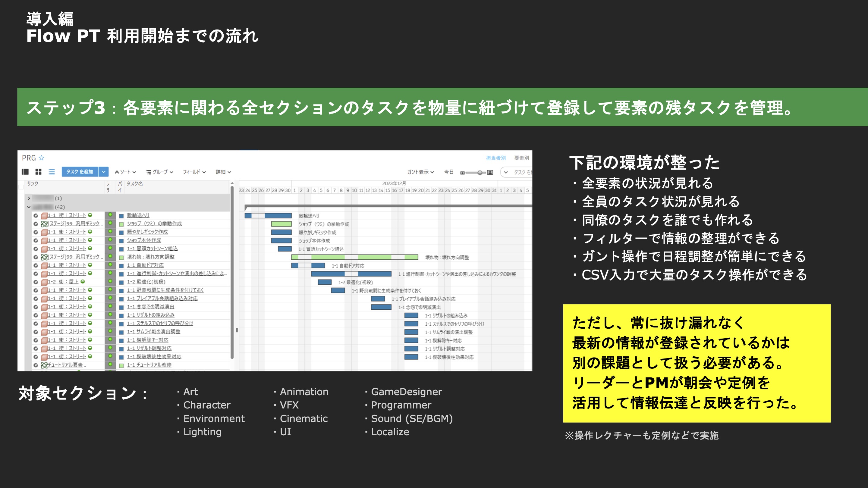
Task: Open the 1-1 サムライ戦の演出調整 task link
Action: click(154, 332)
